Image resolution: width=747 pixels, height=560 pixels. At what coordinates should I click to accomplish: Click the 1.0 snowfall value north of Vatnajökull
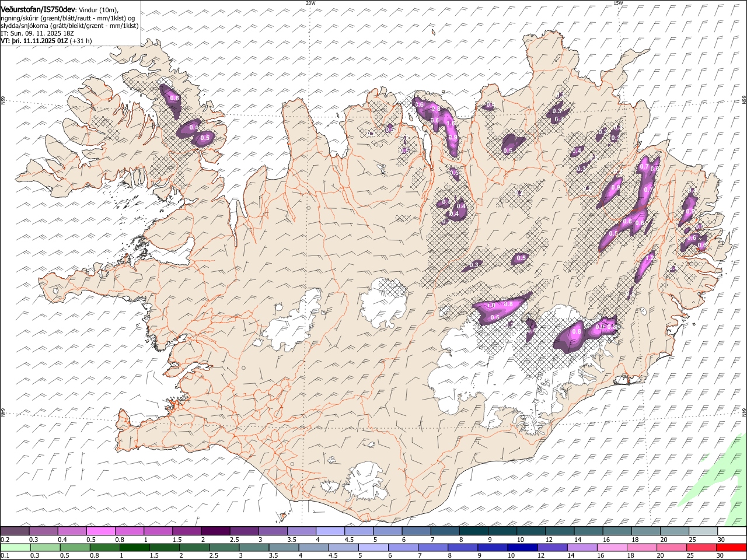click(491, 305)
